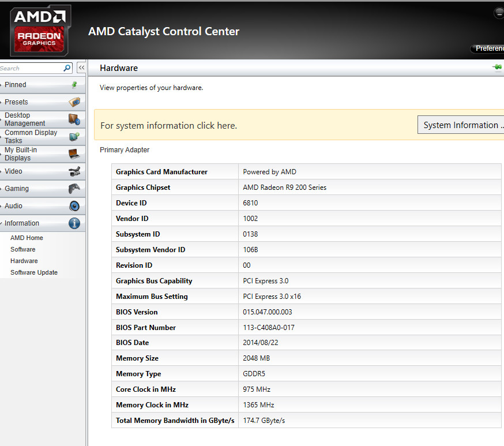Click the blue Information icon
Image resolution: width=504 pixels, height=446 pixels.
74,223
